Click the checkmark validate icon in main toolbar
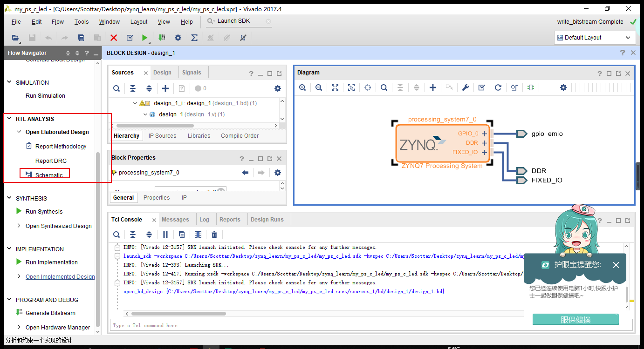The image size is (644, 349). [x=130, y=38]
